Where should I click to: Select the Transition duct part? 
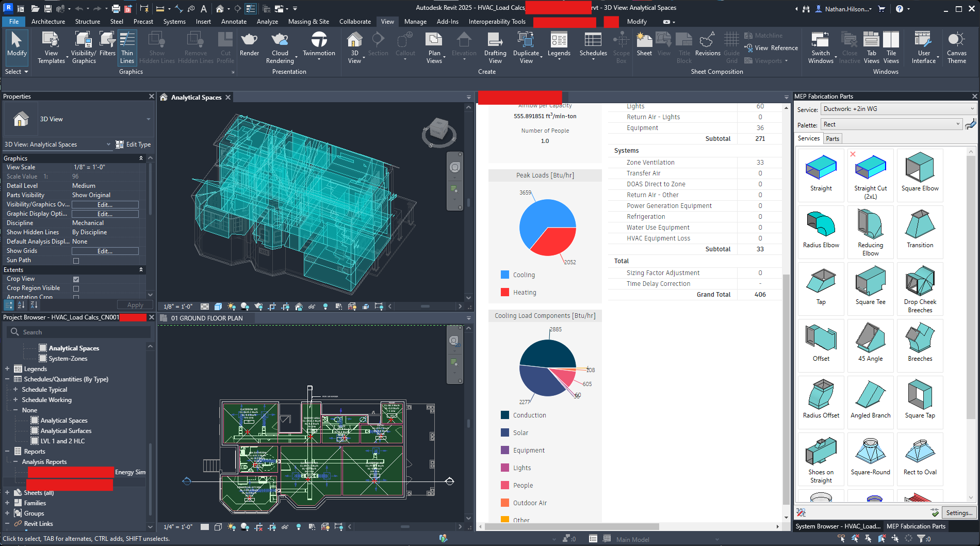pyautogui.click(x=920, y=226)
